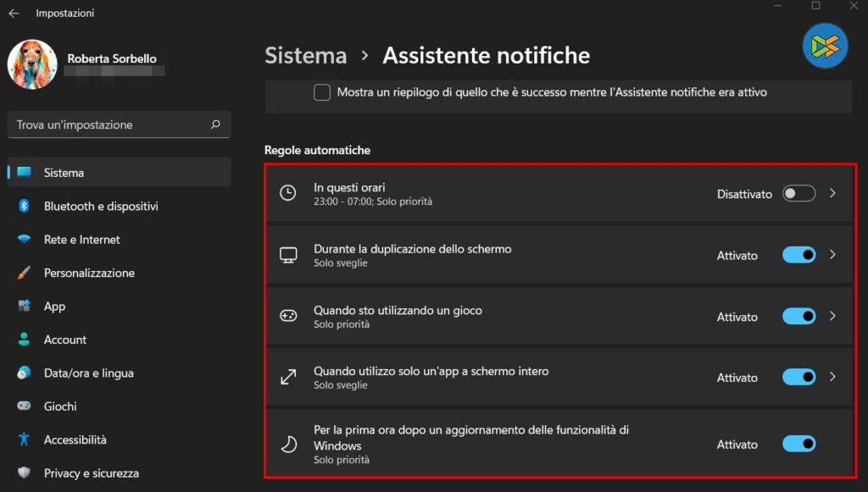
Task: Click Solo priorità under utilizzando un gioco
Action: [341, 324]
